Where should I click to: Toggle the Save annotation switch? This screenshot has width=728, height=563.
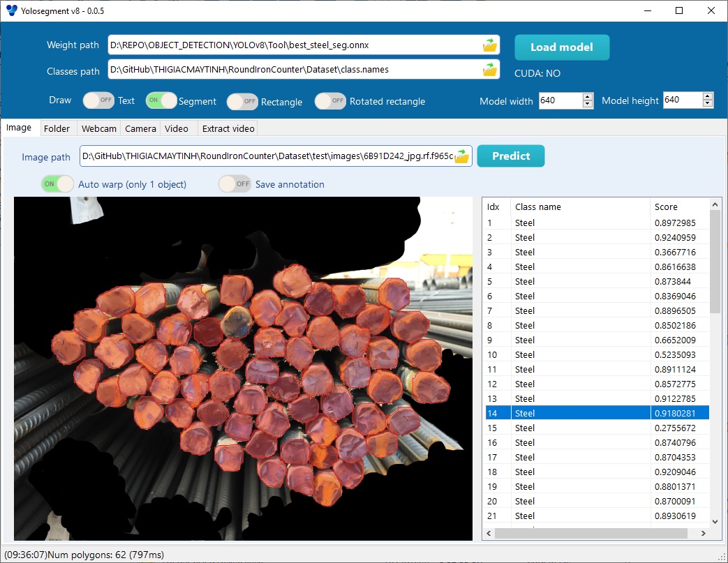[235, 184]
